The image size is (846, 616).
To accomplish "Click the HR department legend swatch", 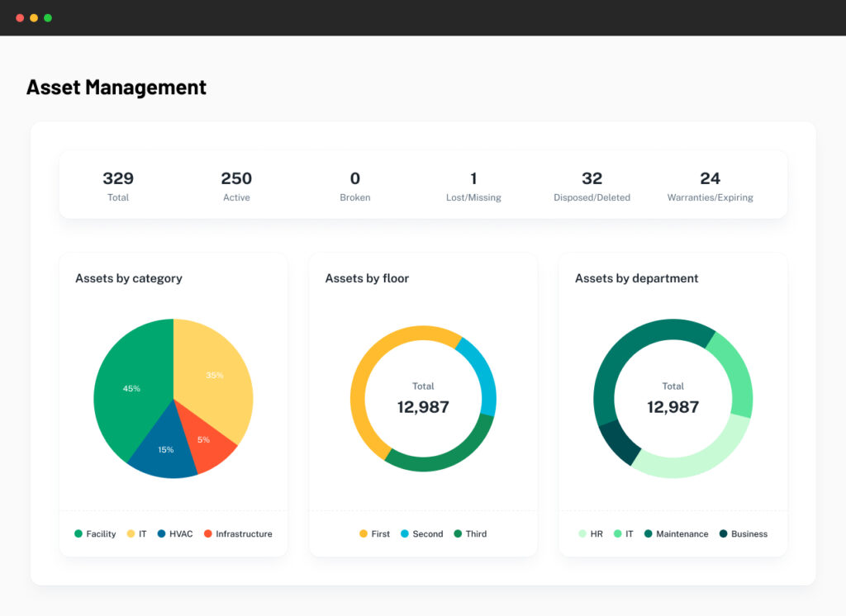I will [x=582, y=534].
